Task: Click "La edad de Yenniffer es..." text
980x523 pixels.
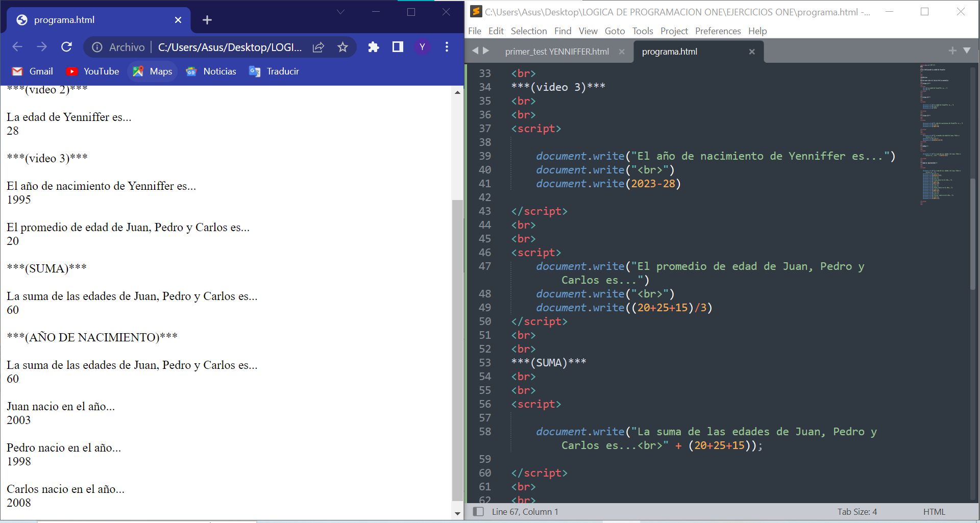Action: (69, 117)
